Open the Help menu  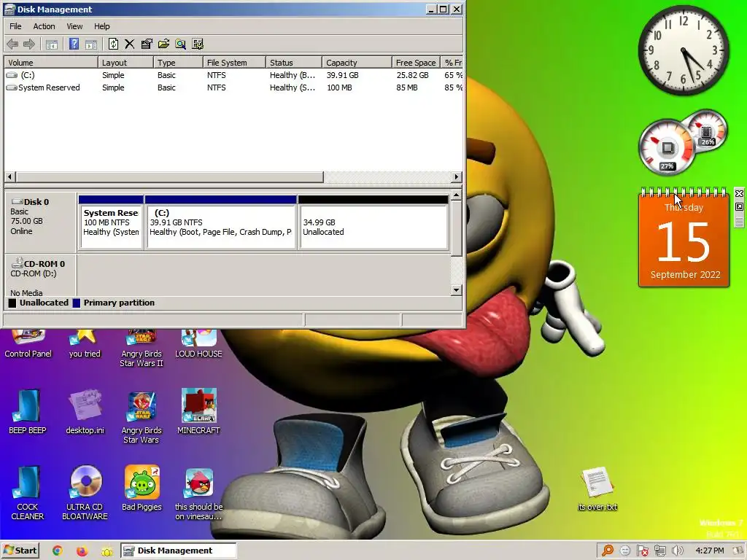101,26
